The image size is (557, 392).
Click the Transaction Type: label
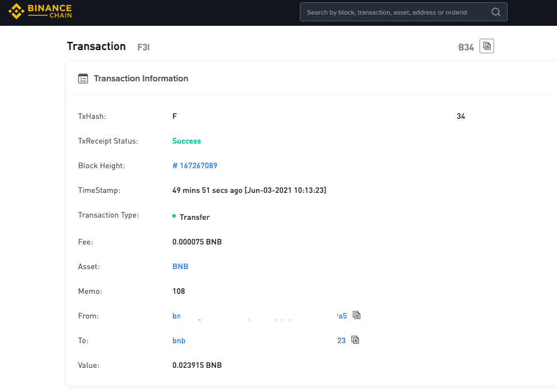click(108, 215)
